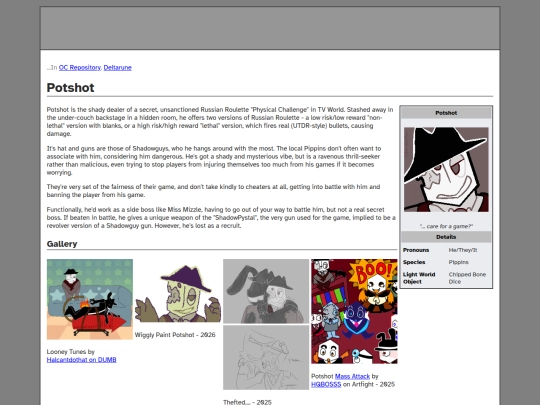Click the He/They/It pronouns value
Image resolution: width=540 pixels, height=405 pixels.
463,250
